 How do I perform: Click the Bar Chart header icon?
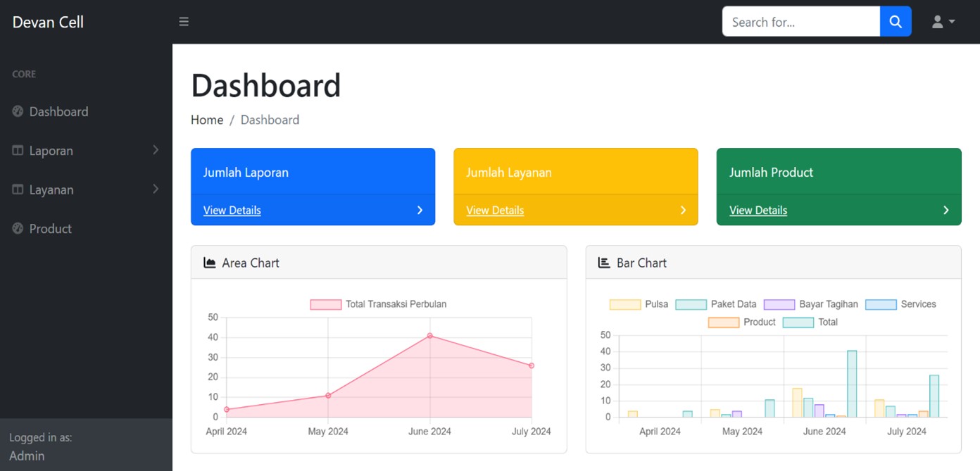[x=604, y=263]
